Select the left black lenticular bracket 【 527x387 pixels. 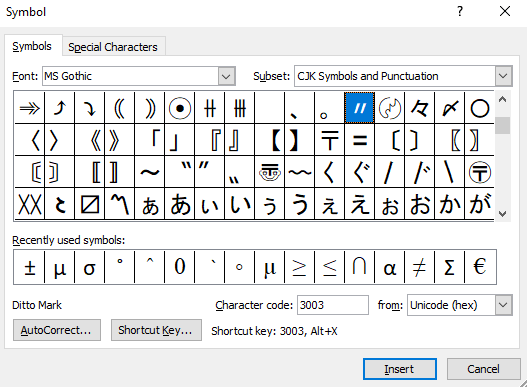coord(270,140)
